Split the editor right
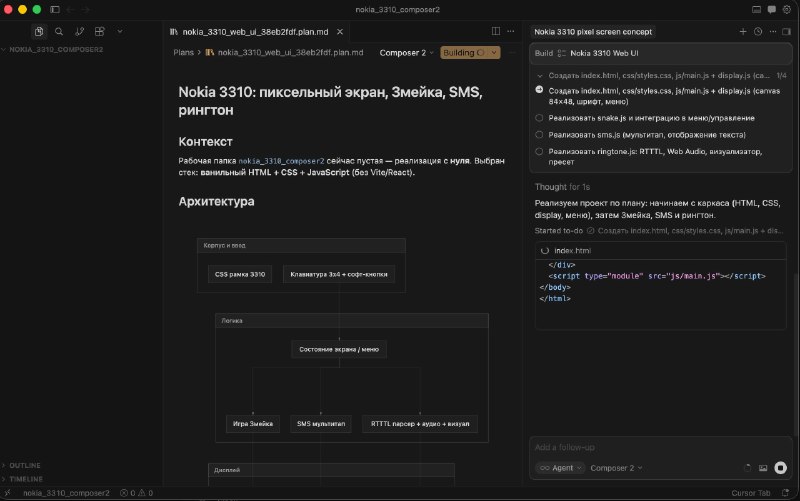 point(495,31)
